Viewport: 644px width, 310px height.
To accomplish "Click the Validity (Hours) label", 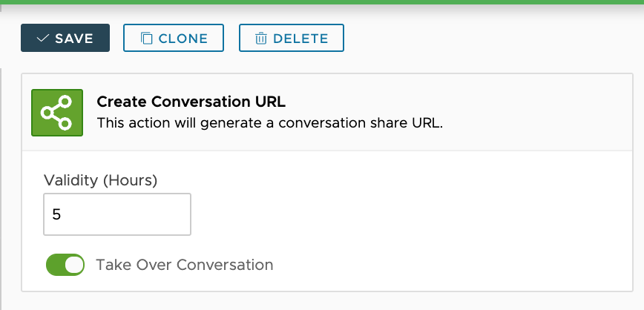I will click(x=101, y=179).
